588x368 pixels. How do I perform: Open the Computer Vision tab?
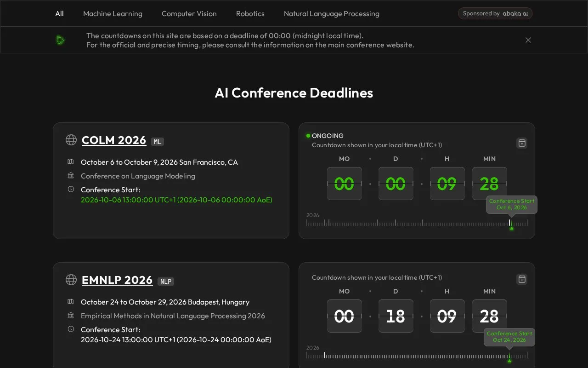pyautogui.click(x=189, y=14)
